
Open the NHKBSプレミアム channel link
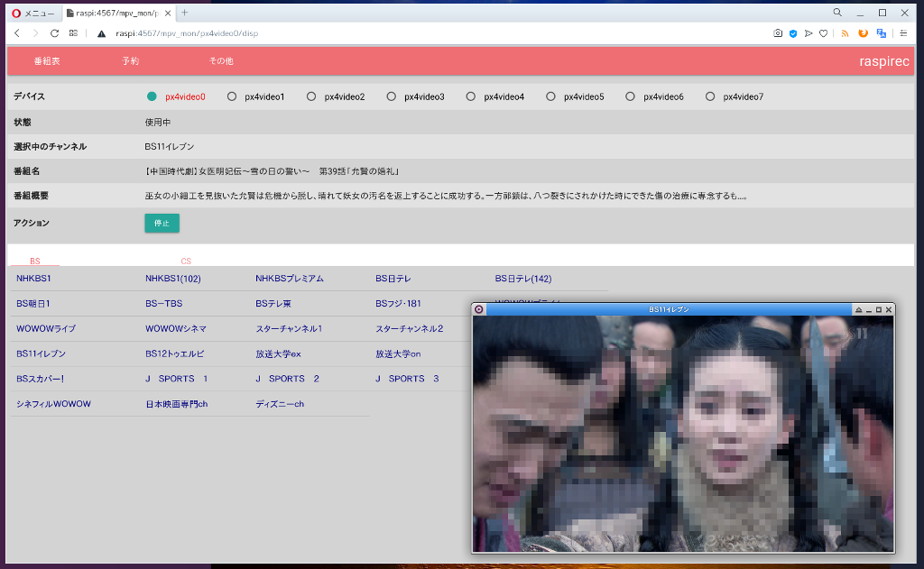tap(289, 279)
